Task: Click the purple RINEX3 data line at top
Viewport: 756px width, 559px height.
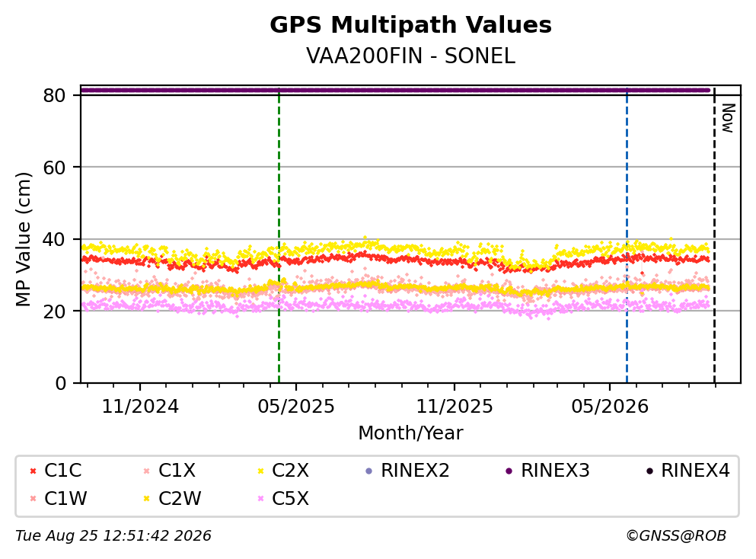Action: coord(395,90)
